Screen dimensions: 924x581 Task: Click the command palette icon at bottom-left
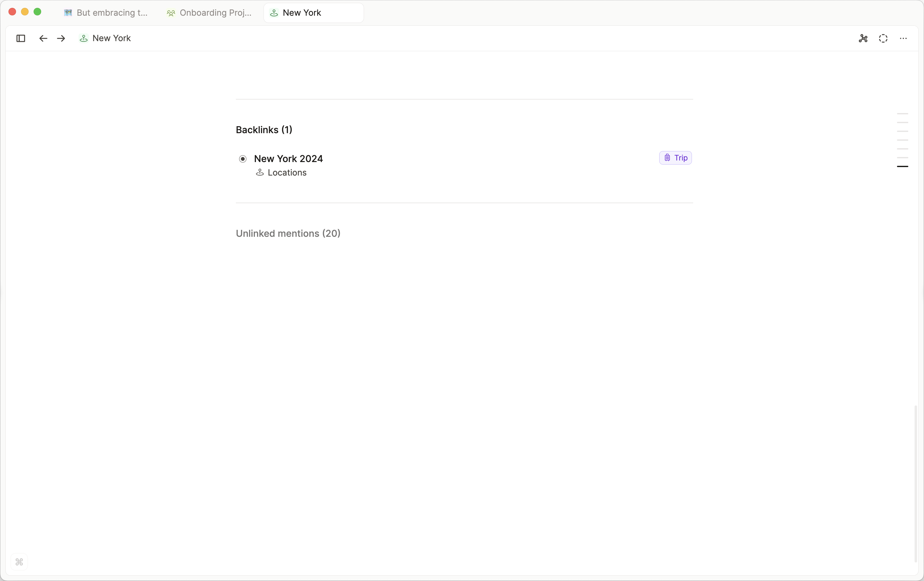pyautogui.click(x=19, y=562)
